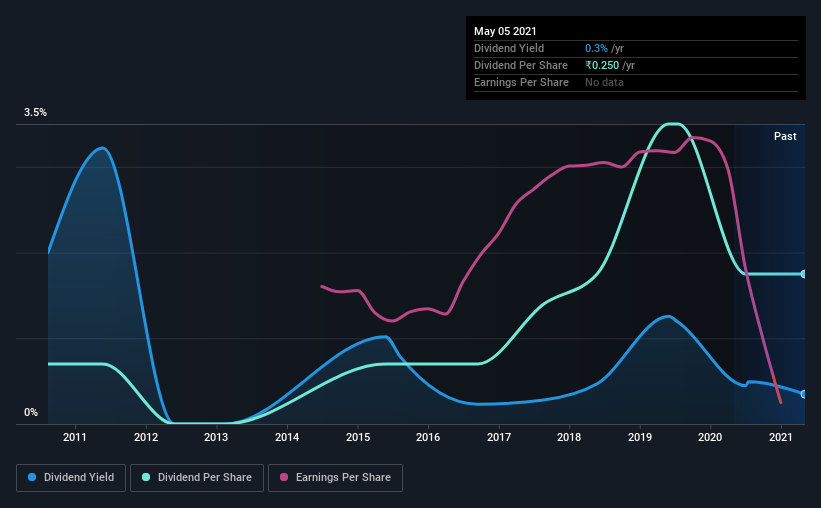Click the Dividend Per Share endpoint marker

click(803, 274)
